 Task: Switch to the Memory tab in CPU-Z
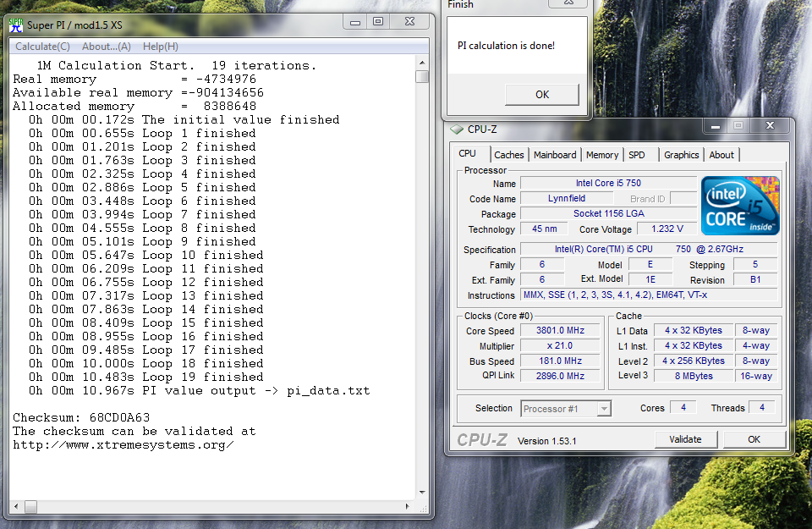point(602,155)
